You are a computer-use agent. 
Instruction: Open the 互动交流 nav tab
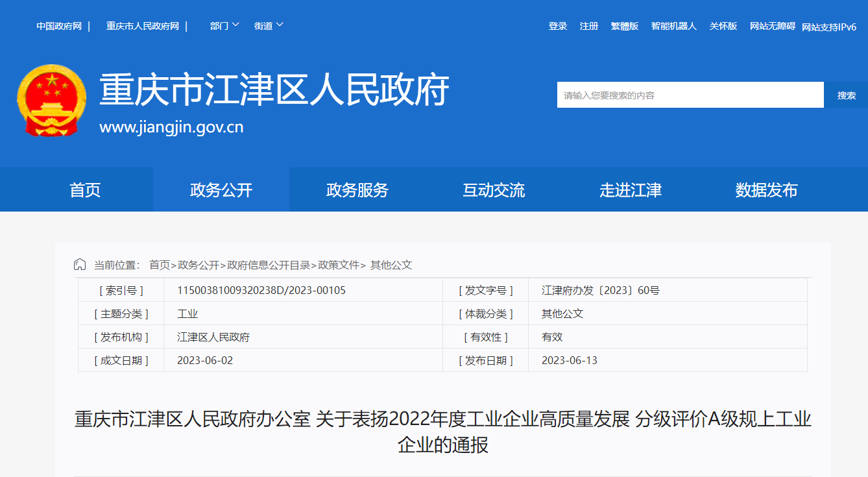[494, 190]
